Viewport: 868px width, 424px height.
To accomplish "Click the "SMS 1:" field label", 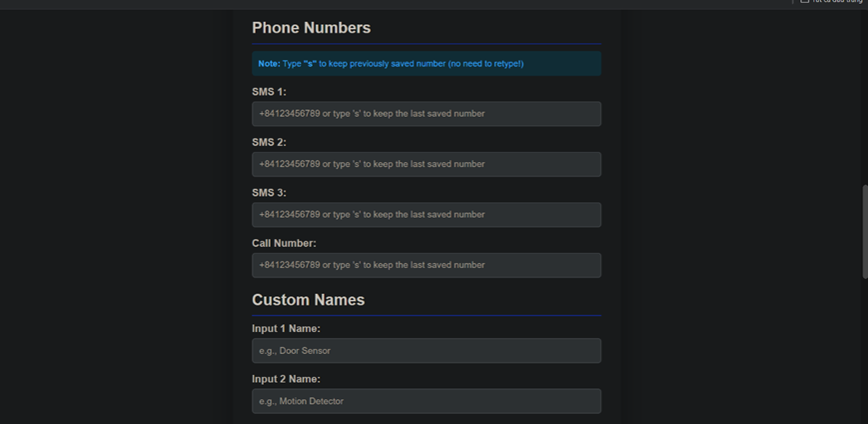I will [x=269, y=92].
